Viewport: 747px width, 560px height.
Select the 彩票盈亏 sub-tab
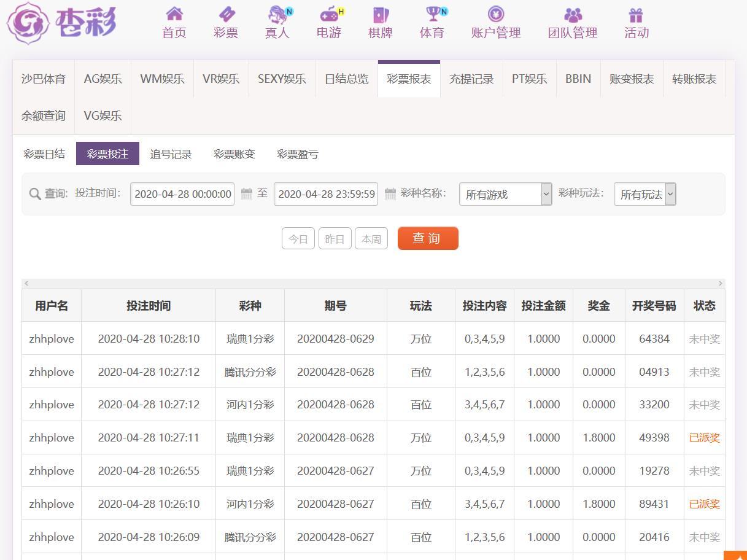(298, 154)
